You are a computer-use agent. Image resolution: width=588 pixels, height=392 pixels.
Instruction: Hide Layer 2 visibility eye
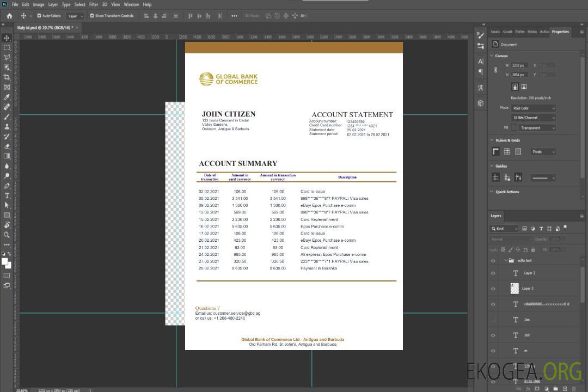point(493,273)
